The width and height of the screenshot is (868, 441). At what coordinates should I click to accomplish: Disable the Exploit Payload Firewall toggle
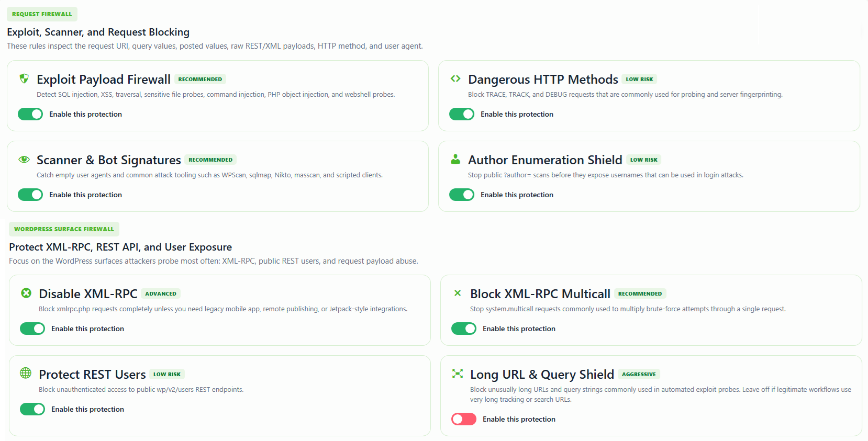[x=30, y=114]
